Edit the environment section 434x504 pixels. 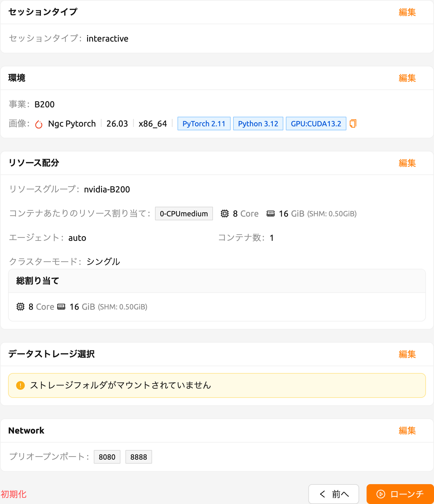407,78
